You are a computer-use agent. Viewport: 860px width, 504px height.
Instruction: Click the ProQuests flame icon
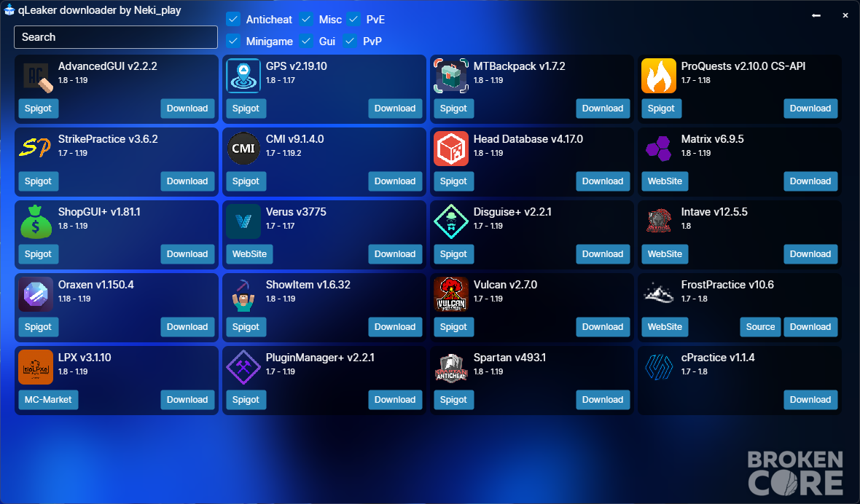(x=659, y=76)
